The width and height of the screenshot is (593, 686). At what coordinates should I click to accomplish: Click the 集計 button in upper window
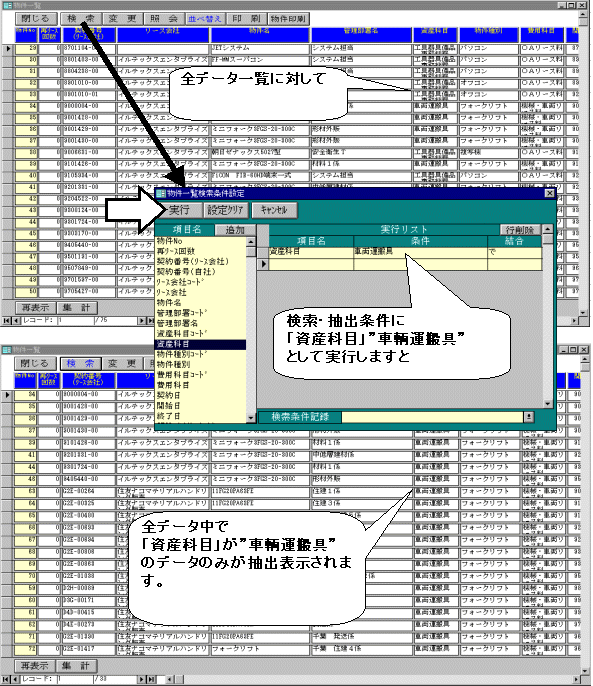pos(76,308)
